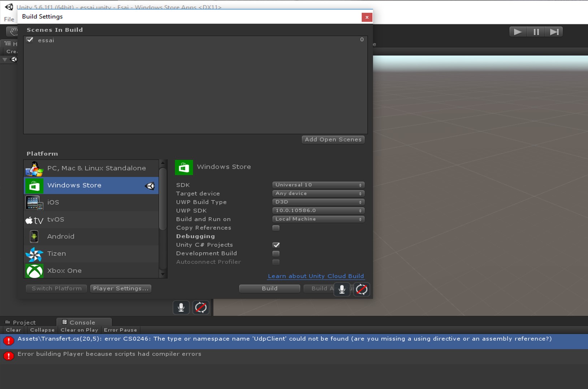Start Play mode in the Unity editor
The width and height of the screenshot is (588, 389).
pos(518,32)
